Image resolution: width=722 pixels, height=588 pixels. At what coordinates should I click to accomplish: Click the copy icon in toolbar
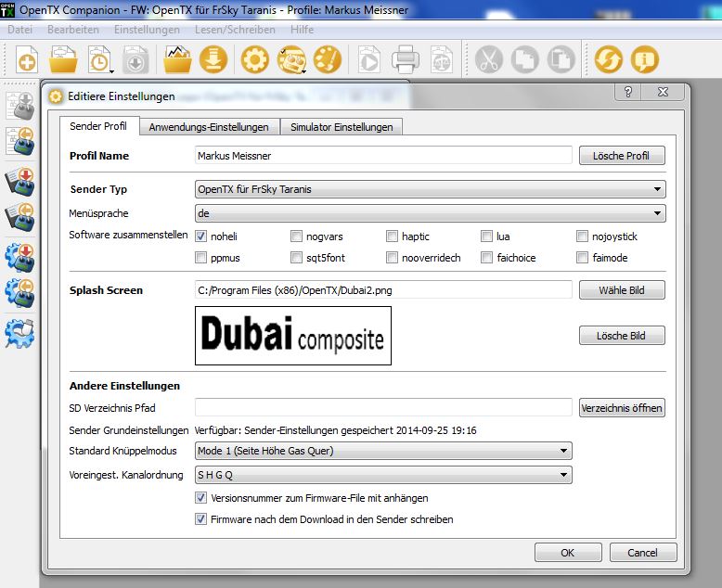point(525,59)
